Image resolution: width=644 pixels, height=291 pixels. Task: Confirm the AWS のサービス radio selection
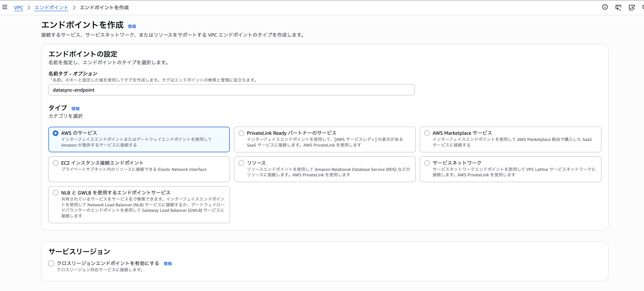pyautogui.click(x=56, y=133)
